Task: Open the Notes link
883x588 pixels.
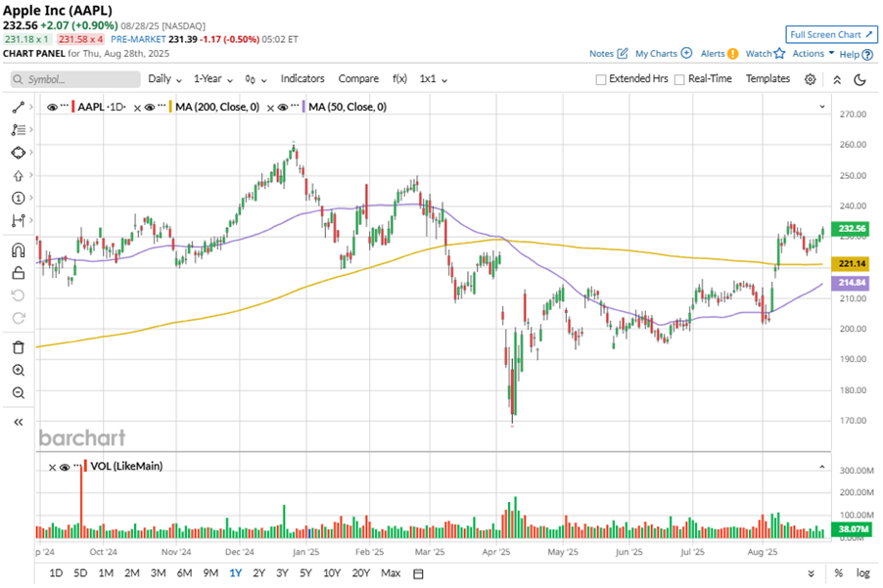Action: pyautogui.click(x=608, y=54)
